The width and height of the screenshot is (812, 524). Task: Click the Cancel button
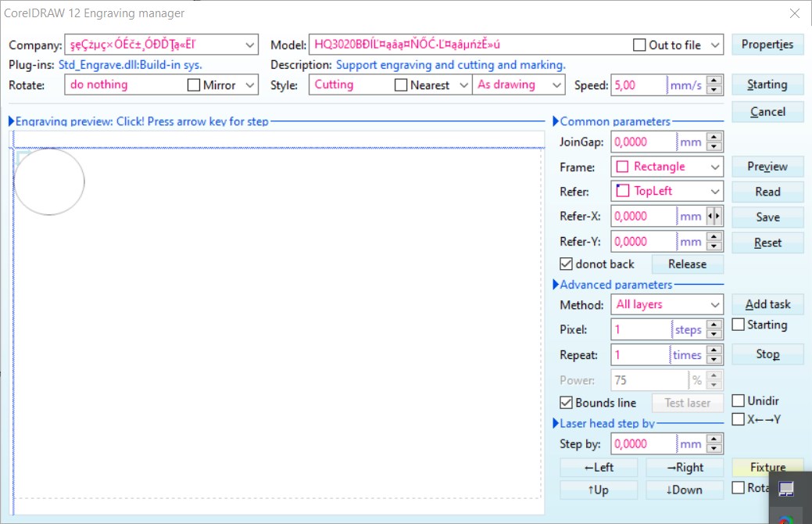(767, 111)
